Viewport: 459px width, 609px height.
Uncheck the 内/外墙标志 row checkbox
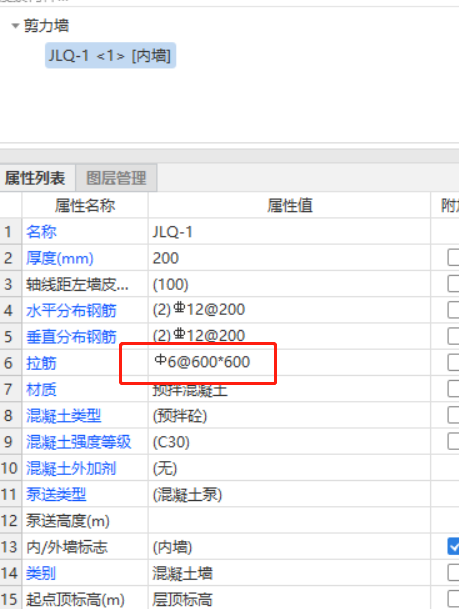coord(453,546)
